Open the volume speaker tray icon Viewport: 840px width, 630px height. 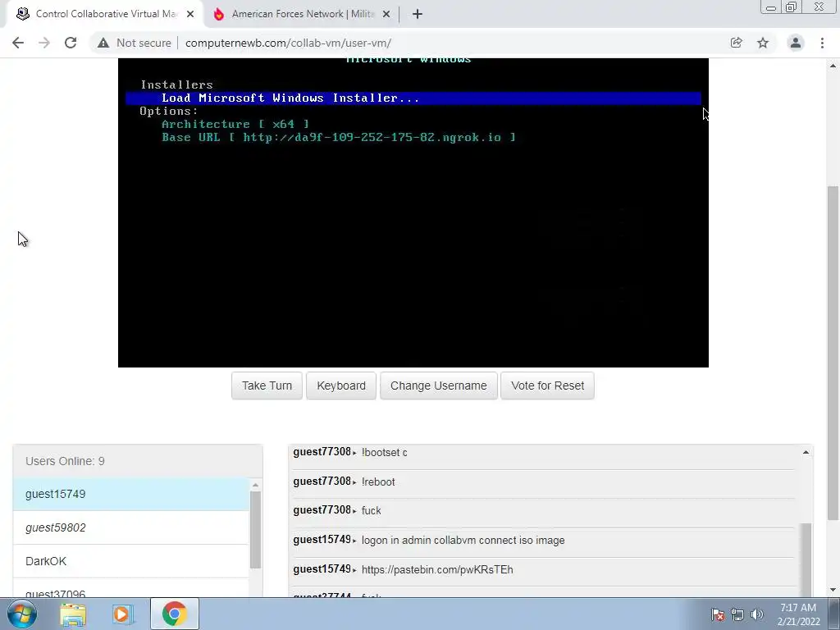point(757,614)
